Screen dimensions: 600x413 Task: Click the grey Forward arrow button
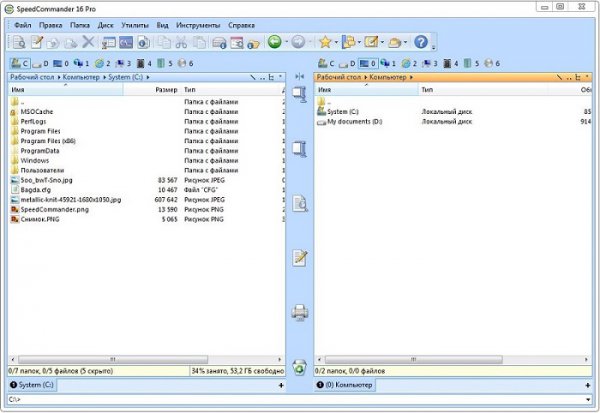298,41
